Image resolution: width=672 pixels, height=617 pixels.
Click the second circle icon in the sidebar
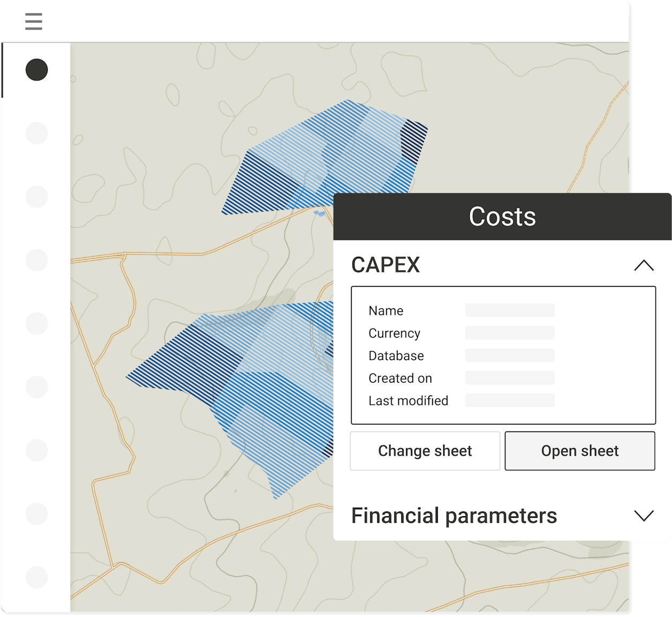pyautogui.click(x=37, y=133)
